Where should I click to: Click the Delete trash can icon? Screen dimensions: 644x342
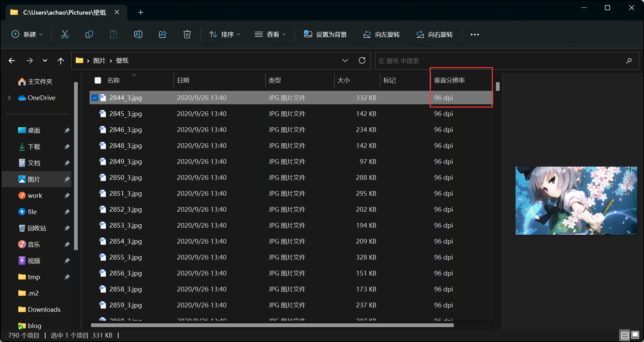pos(187,34)
